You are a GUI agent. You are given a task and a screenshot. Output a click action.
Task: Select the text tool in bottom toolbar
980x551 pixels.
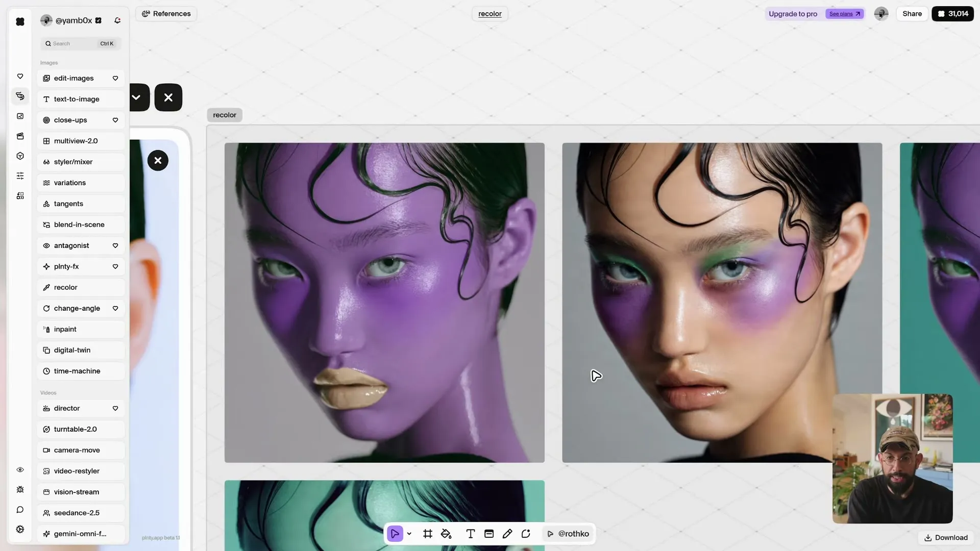tap(471, 534)
